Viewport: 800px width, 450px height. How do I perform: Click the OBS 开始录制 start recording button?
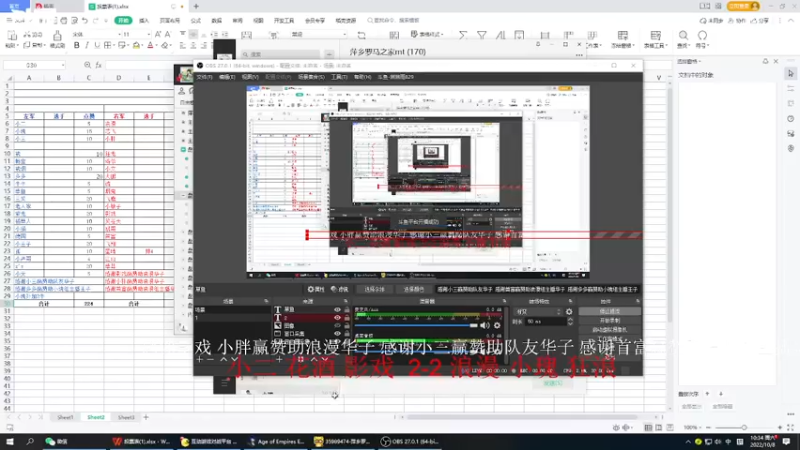point(610,320)
